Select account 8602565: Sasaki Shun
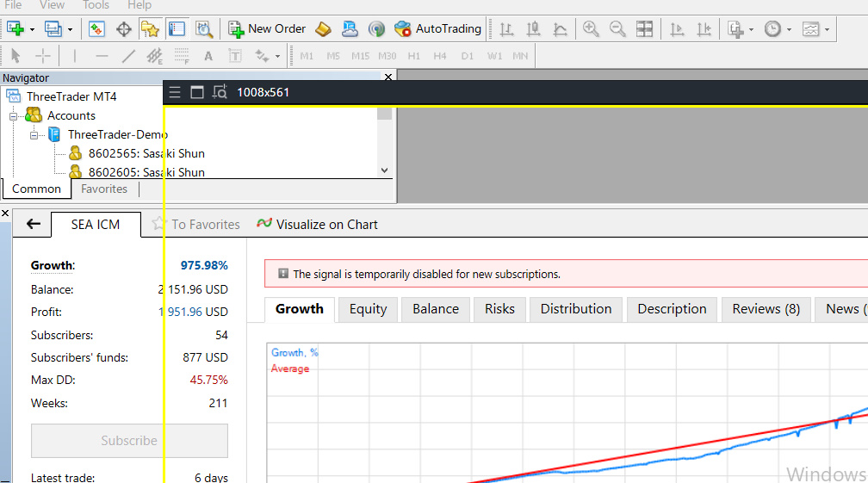 [146, 153]
